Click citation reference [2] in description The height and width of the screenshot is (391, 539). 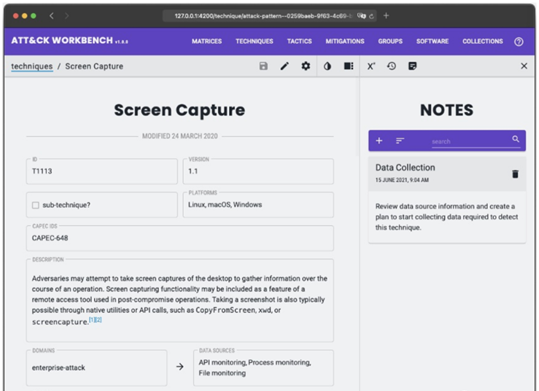pyautogui.click(x=99, y=320)
